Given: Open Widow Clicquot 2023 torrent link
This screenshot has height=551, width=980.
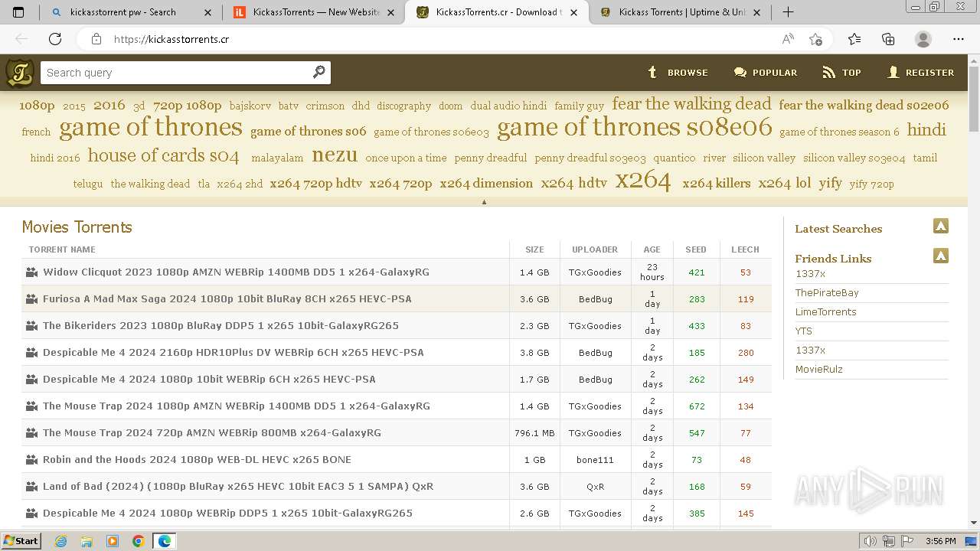Looking at the screenshot, I should coord(236,272).
